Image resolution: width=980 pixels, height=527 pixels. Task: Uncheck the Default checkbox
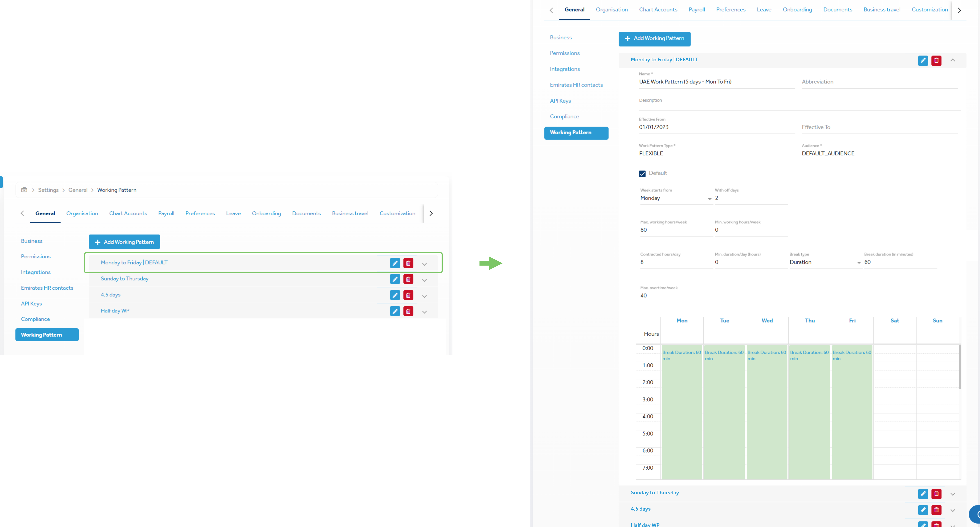pyautogui.click(x=642, y=174)
